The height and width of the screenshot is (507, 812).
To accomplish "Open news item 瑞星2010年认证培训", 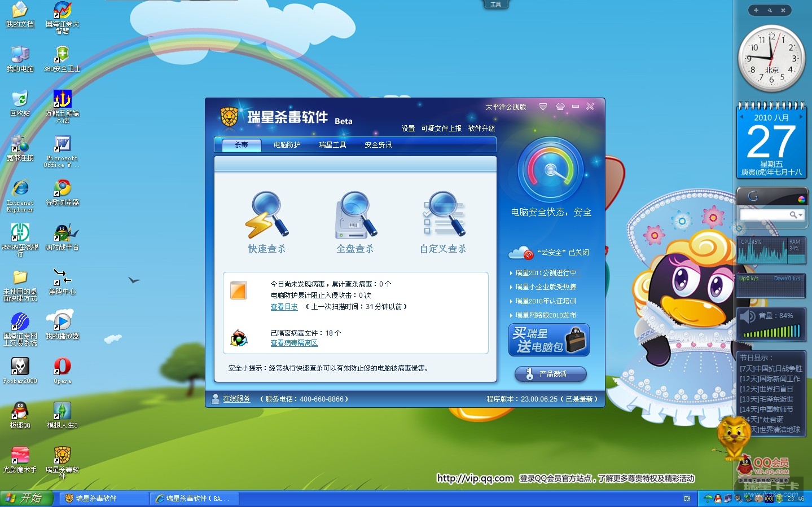I will [546, 301].
